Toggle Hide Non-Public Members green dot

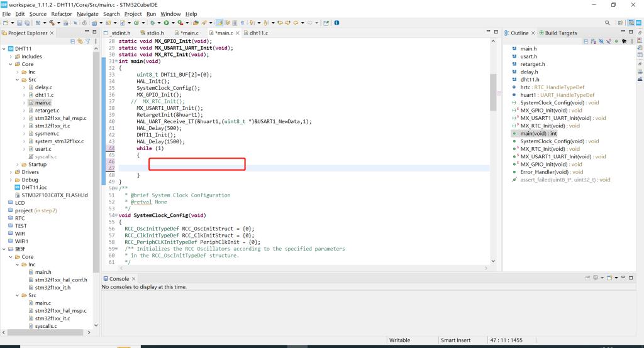616,41
